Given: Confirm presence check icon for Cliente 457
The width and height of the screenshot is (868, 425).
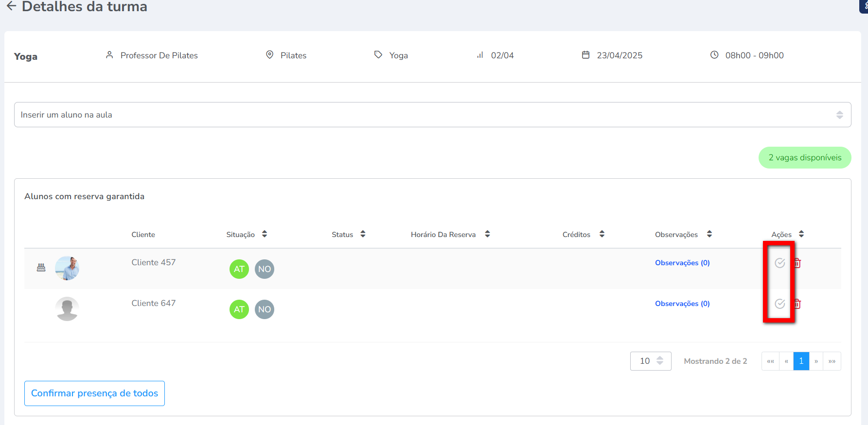Looking at the screenshot, I should [x=779, y=263].
